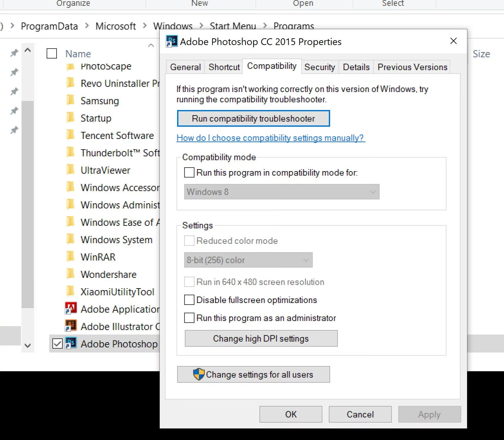Viewport: 504px width, 440px height.
Task: Click the Size column header in Explorer
Action: (x=481, y=54)
